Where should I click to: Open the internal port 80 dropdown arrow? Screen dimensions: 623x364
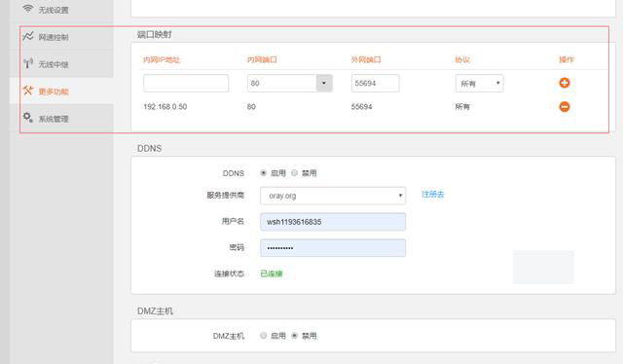tap(324, 83)
